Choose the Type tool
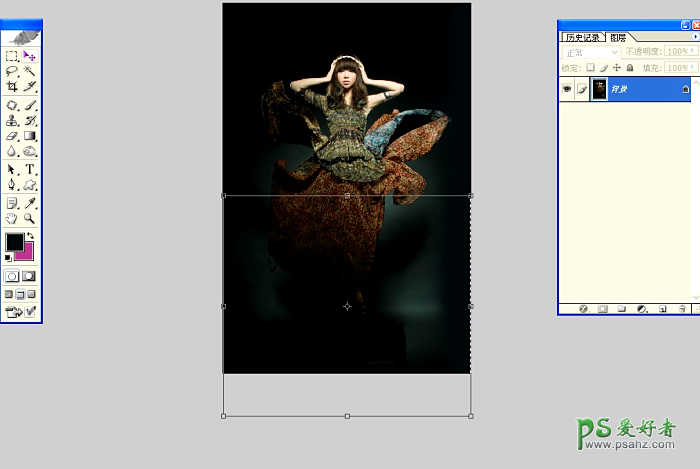 click(x=29, y=169)
